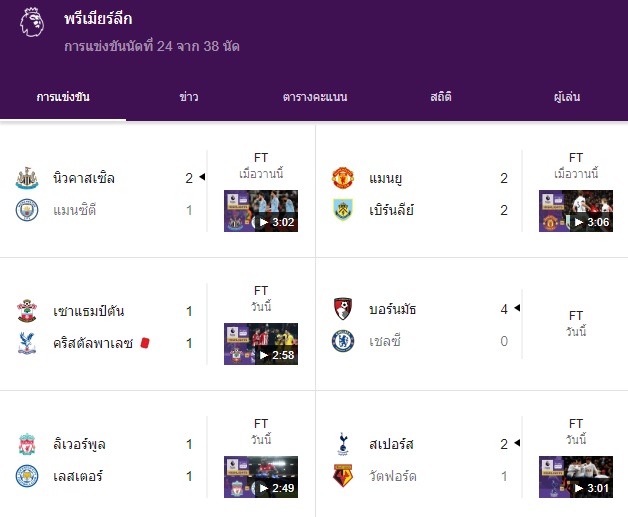Click the red card icon beside คริสตัลพาเลซ

click(145, 342)
